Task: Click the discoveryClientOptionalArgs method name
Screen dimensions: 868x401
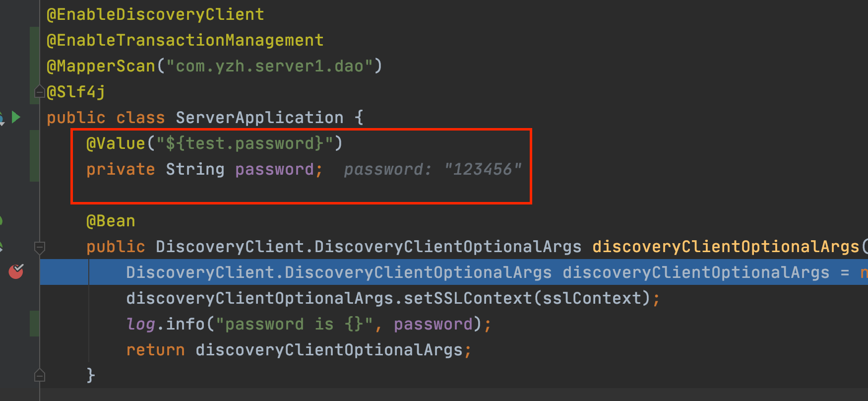Action: tap(726, 247)
